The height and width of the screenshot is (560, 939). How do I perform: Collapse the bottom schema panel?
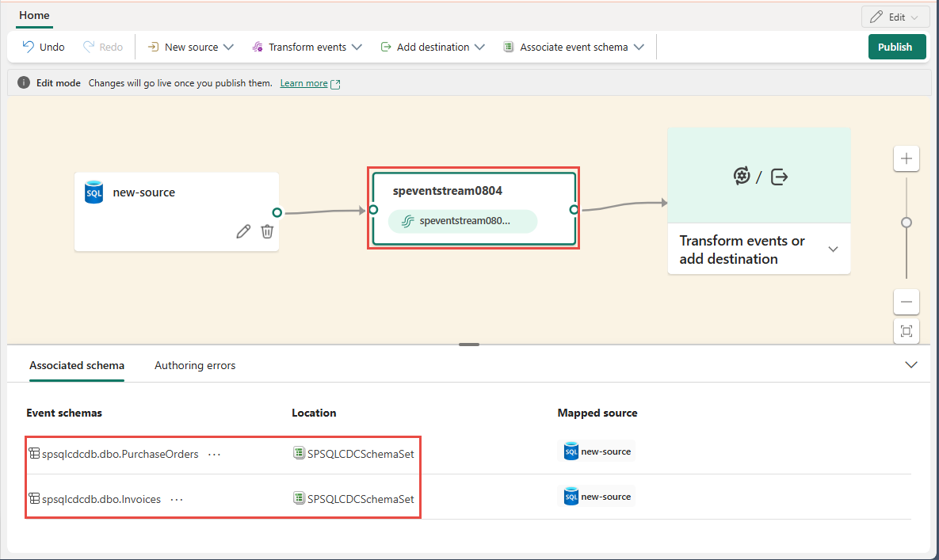[911, 365]
